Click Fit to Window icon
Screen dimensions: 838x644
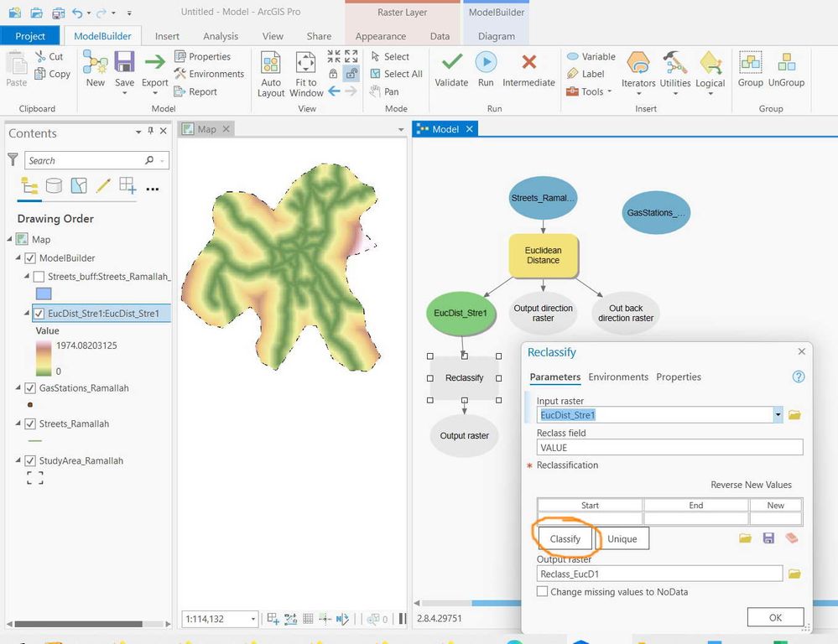(305, 63)
